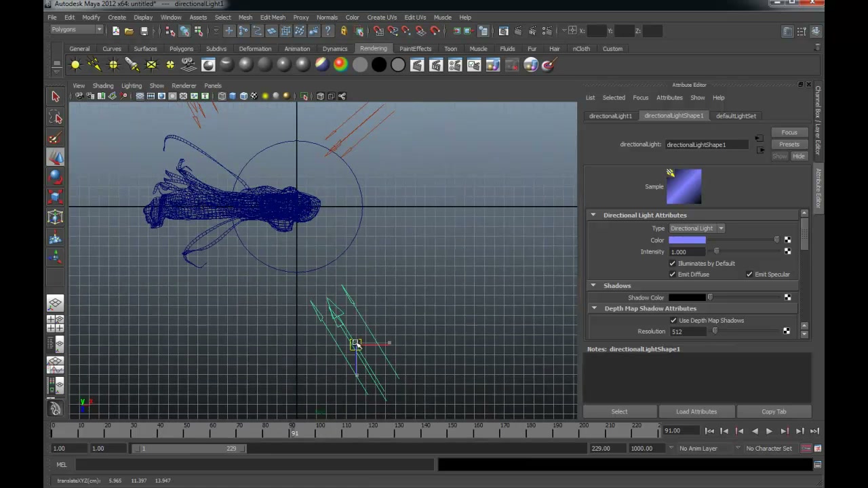The width and height of the screenshot is (868, 488).
Task: Toggle the viewport wireframe display icon
Action: click(x=222, y=96)
